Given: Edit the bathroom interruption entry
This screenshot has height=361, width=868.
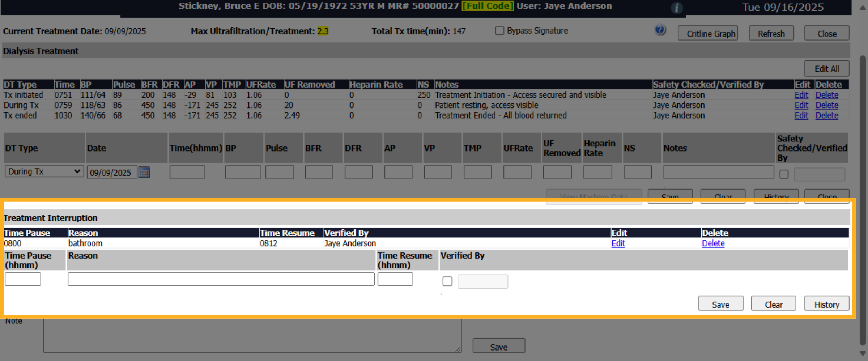Looking at the screenshot, I should pos(618,243).
